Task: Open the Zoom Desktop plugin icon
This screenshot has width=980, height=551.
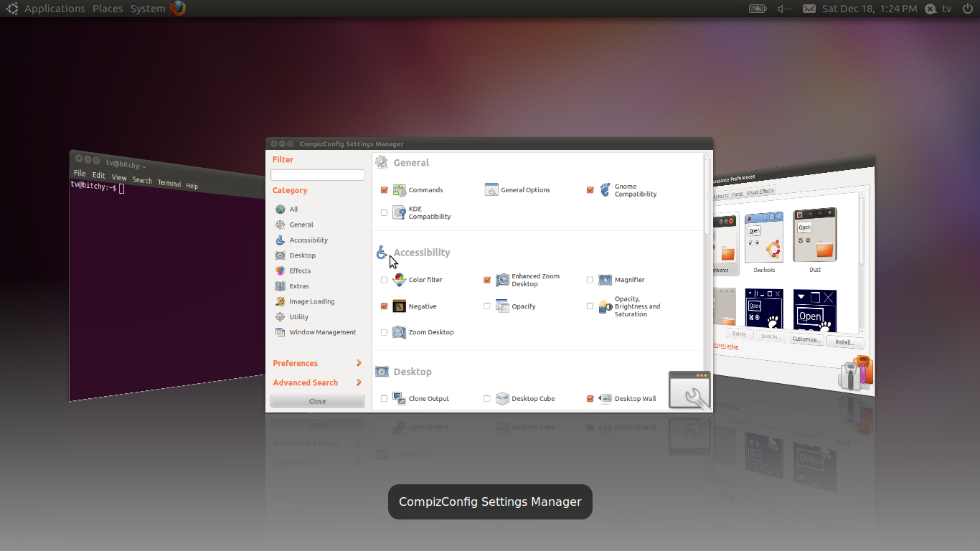Action: 400,332
